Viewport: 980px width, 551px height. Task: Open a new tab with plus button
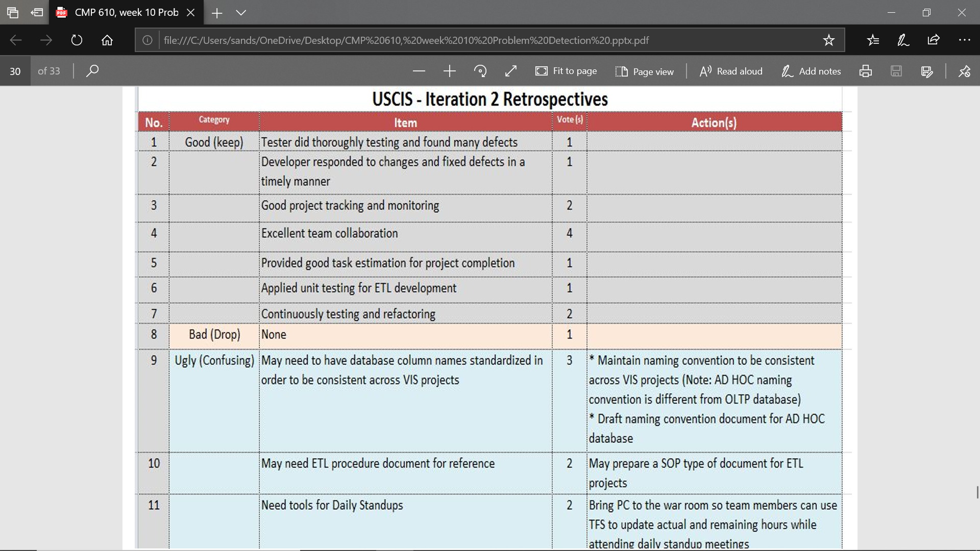pos(217,13)
